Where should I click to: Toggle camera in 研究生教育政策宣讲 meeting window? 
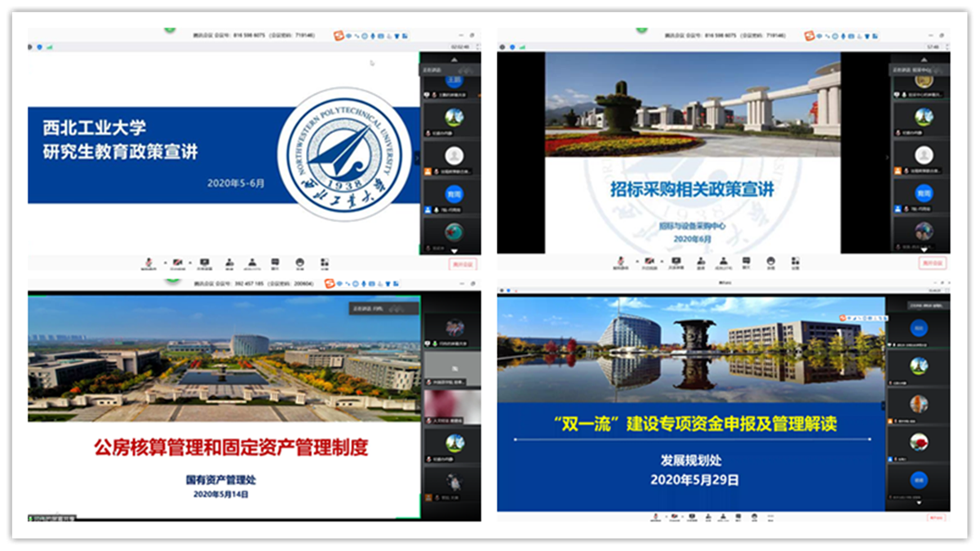pos(176,262)
